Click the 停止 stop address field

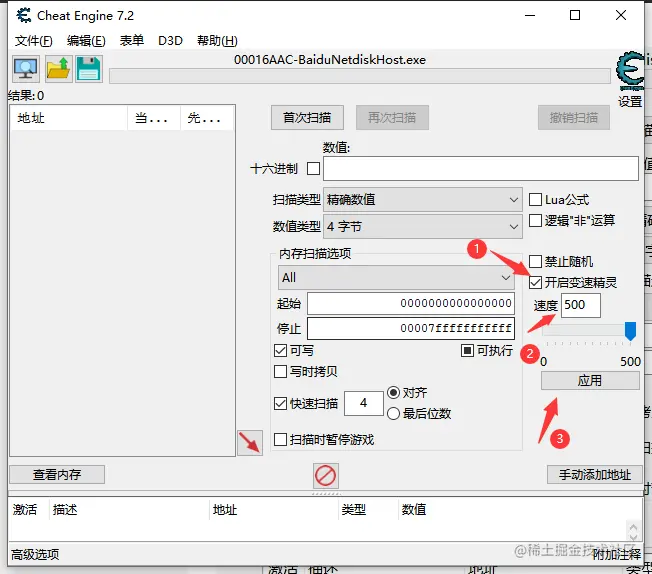(411, 329)
